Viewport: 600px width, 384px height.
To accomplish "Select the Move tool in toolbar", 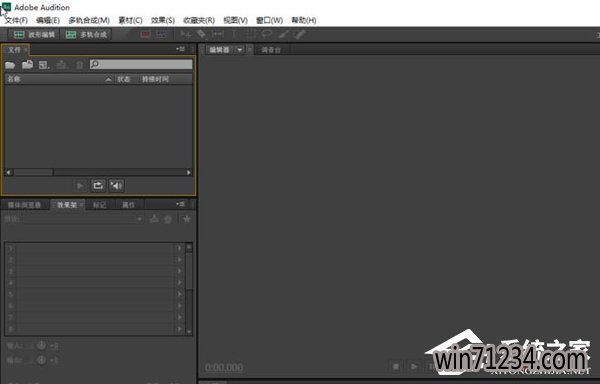I will click(186, 35).
